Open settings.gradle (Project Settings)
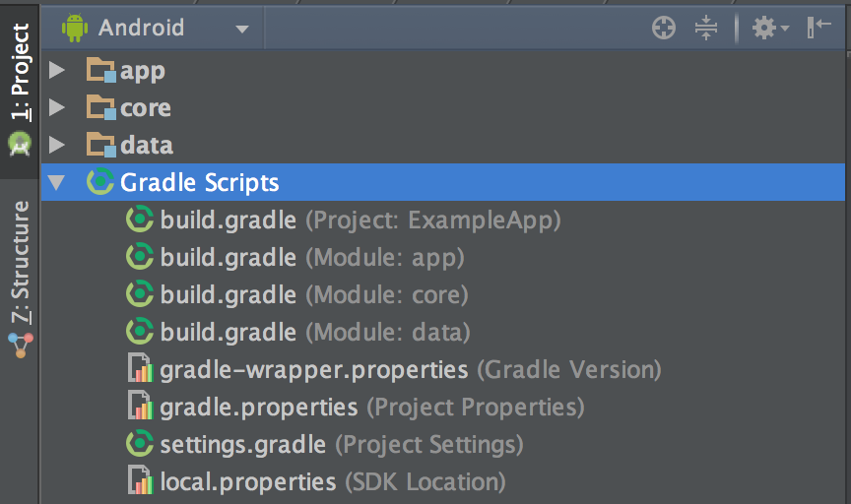Screen dimensions: 851x504 click(x=342, y=445)
